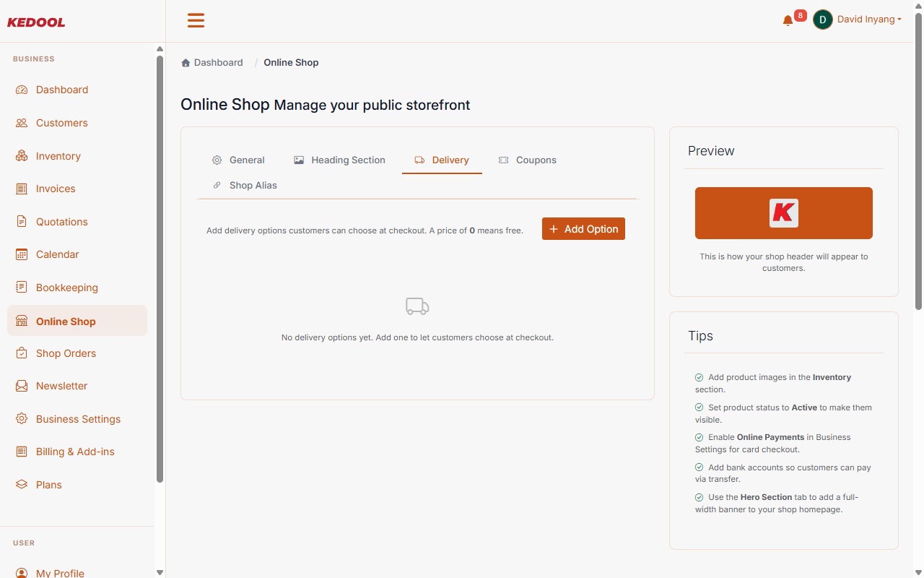Viewport: 924px width, 578px height.
Task: Click the Billing & Add-ins icon
Action: 22,452
